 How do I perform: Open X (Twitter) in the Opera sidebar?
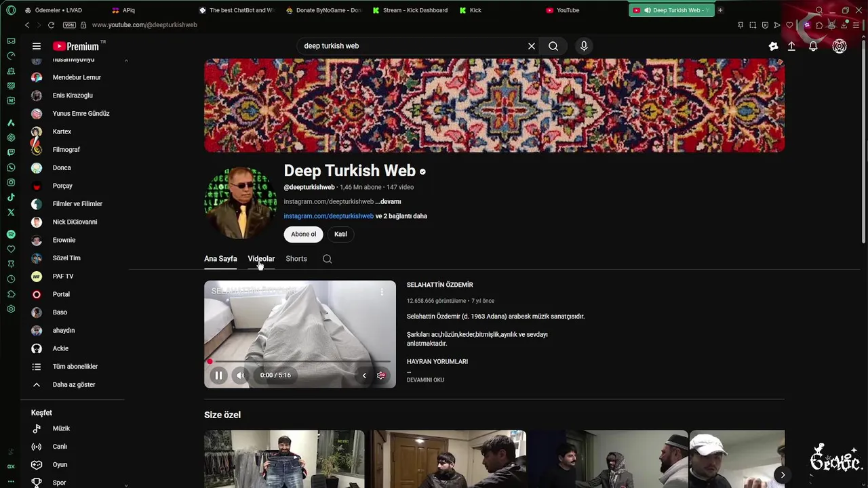coord(11,212)
